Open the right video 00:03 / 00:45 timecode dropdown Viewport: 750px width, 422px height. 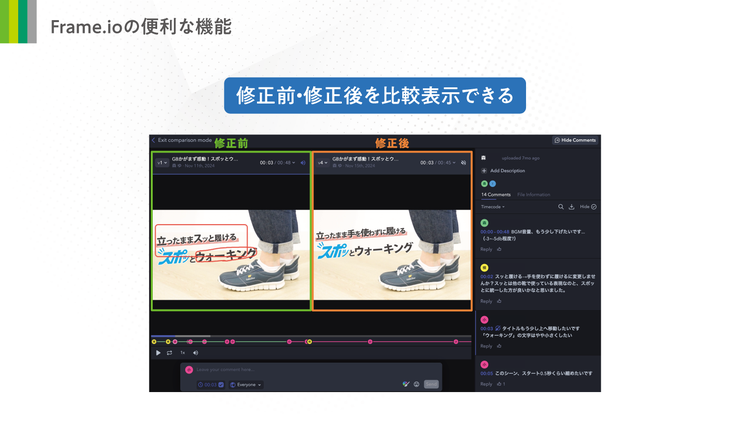pyautogui.click(x=438, y=163)
